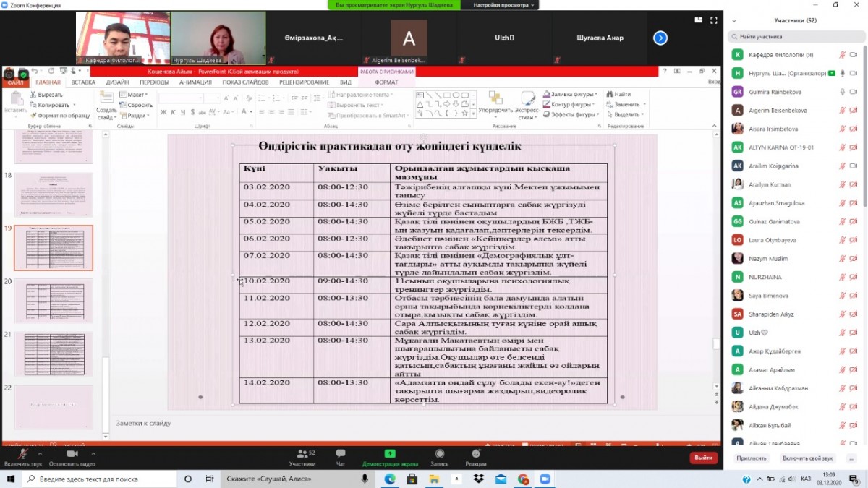Open Dropbox from the Windows taskbar
868x488 pixels.
[x=478, y=479]
